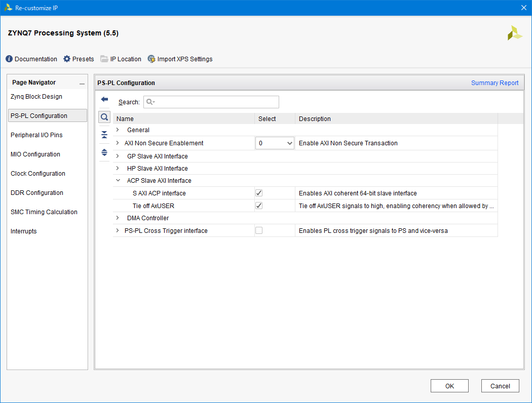The image size is (532, 403).
Task: Open DDR Configuration page
Action: 37,193
